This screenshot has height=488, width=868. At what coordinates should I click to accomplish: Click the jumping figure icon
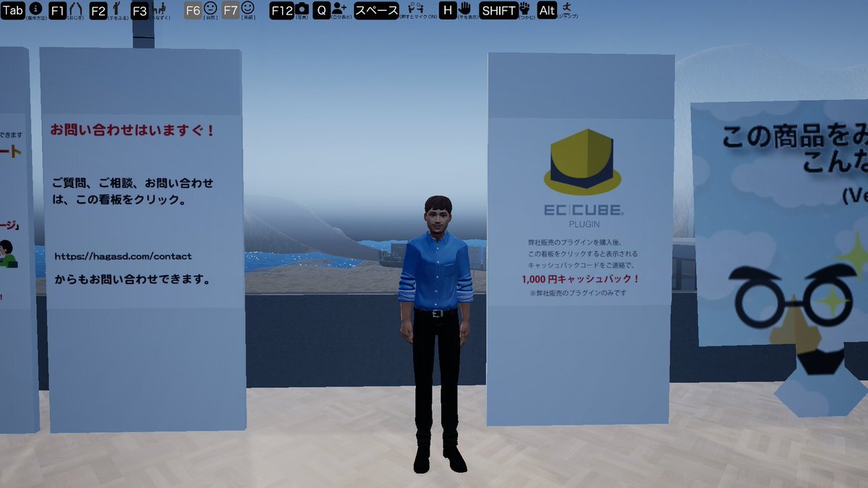[566, 8]
